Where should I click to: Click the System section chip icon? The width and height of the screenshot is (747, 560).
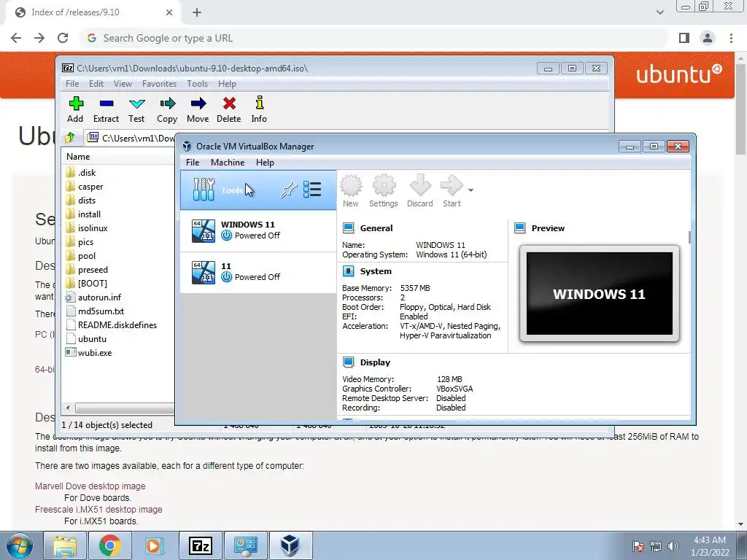tap(348, 271)
